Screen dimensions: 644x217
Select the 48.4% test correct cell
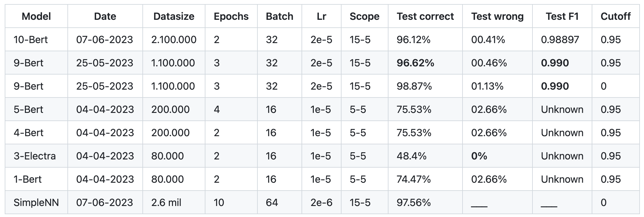pos(411,156)
